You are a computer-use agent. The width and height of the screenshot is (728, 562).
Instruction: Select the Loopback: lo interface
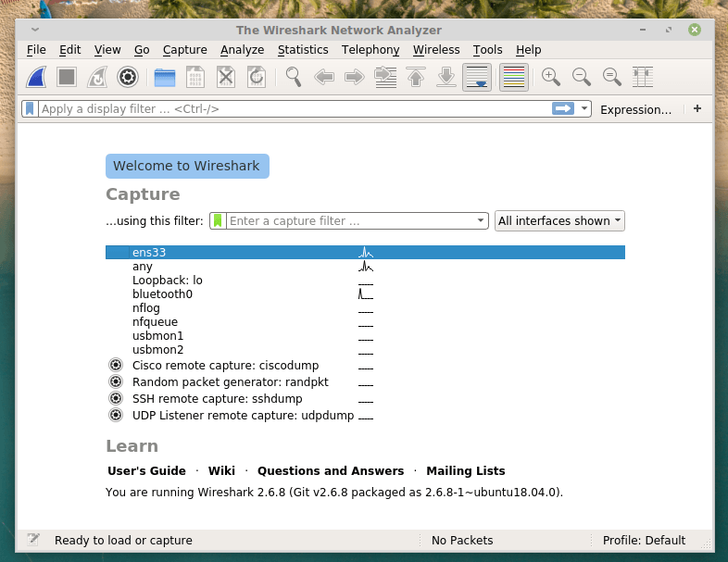365,281
